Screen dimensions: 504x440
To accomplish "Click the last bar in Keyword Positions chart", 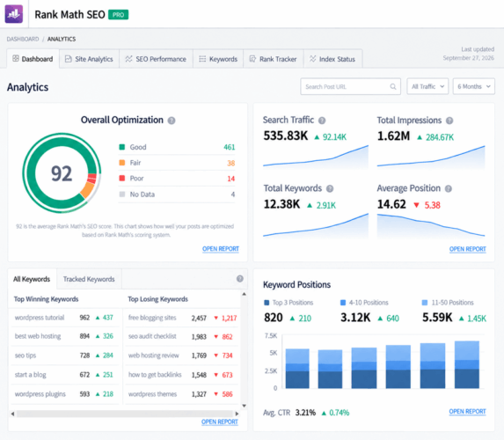I will [x=467, y=364].
